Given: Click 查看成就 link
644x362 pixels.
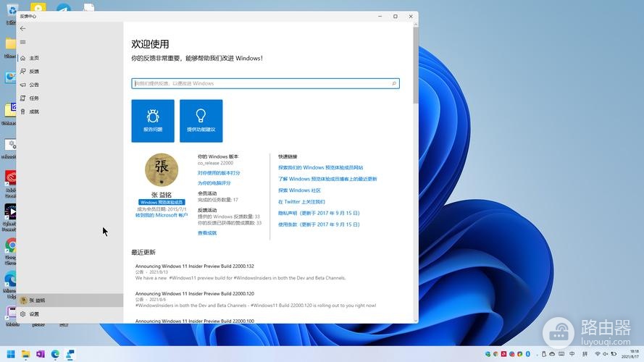Looking at the screenshot, I should [x=207, y=233].
